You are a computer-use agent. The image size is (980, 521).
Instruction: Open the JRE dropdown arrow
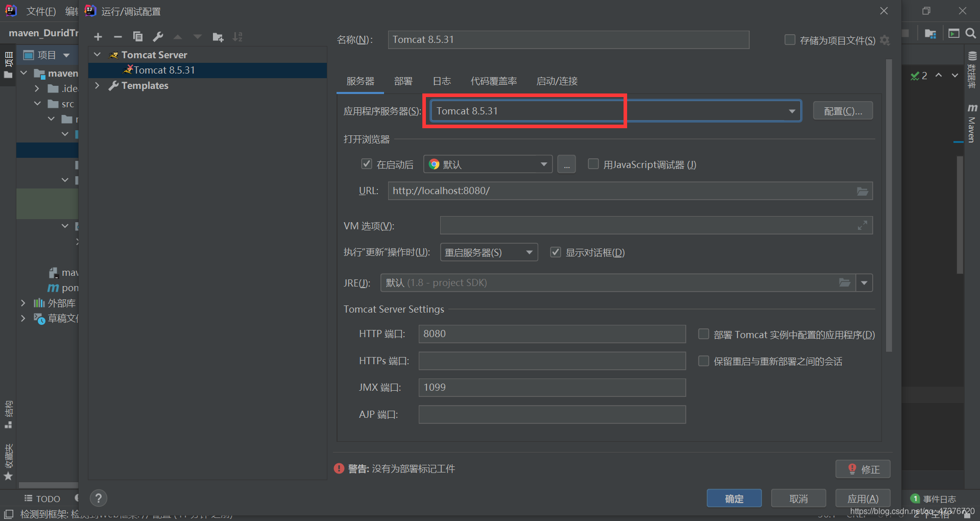point(864,282)
